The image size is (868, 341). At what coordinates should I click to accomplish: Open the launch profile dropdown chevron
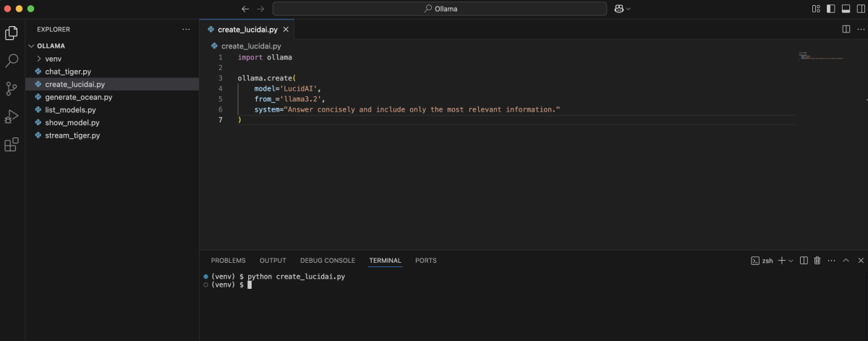[791, 261]
